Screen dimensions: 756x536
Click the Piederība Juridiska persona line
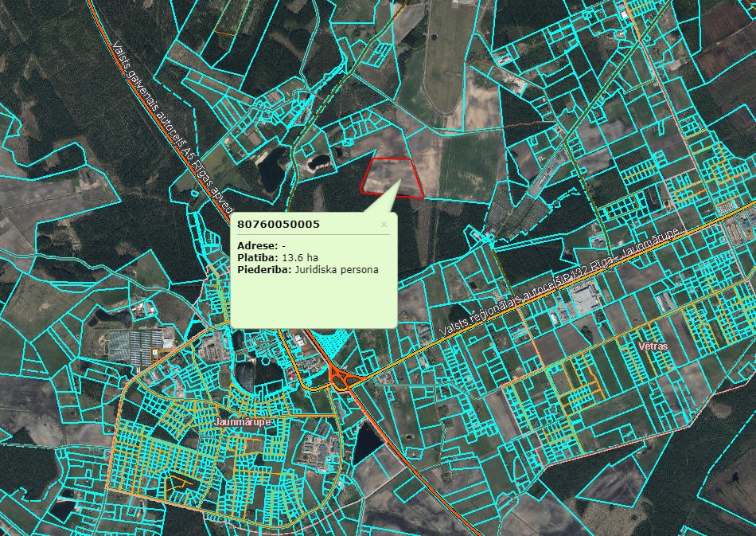[308, 270]
